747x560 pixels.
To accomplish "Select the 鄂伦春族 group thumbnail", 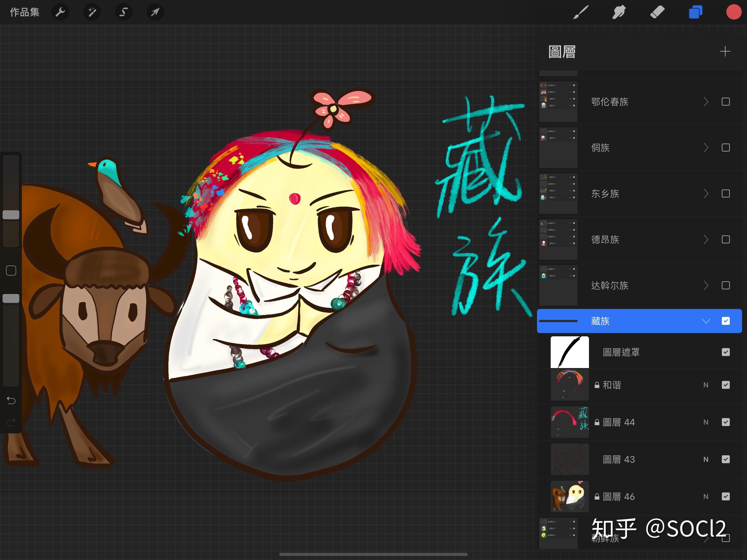I will tap(558, 102).
